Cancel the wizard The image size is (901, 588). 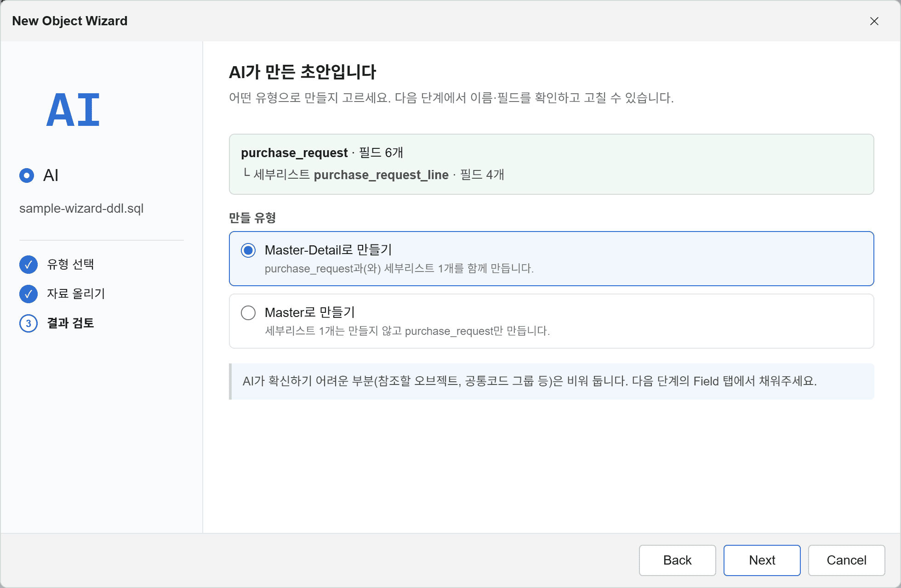point(846,560)
